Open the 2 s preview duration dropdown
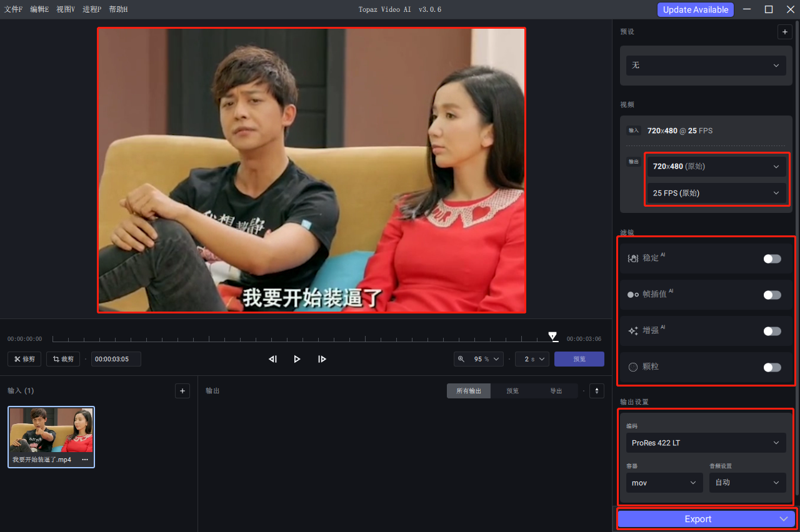This screenshot has width=800, height=532. (532, 359)
